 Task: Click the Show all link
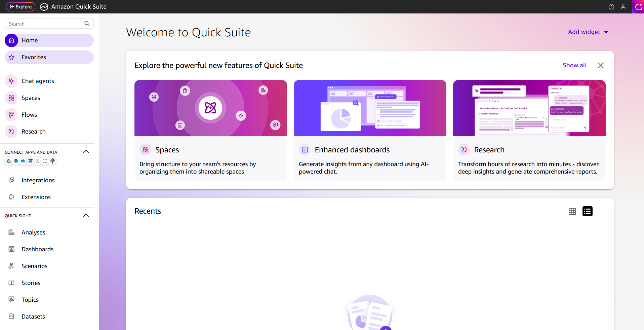(x=575, y=65)
